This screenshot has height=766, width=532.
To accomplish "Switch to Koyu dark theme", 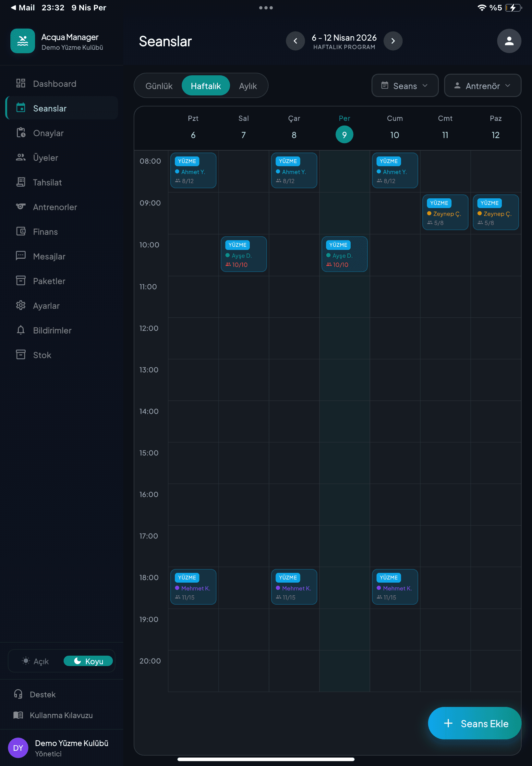I will click(88, 661).
